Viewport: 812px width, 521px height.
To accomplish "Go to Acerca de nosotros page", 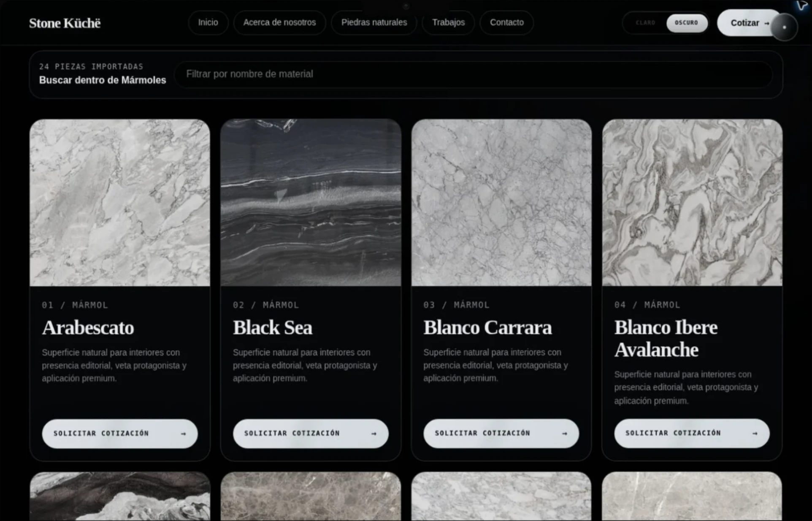I will [279, 22].
